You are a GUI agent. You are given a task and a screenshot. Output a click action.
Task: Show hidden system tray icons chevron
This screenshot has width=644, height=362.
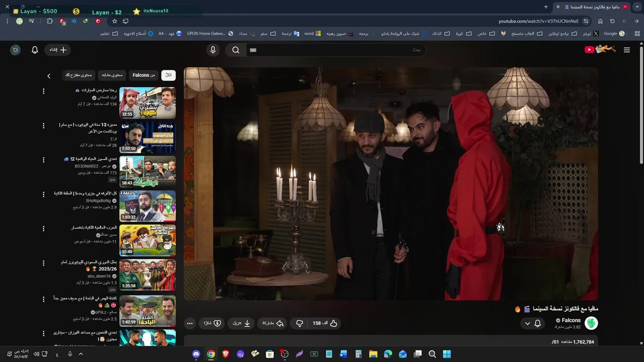pyautogui.click(x=80, y=354)
